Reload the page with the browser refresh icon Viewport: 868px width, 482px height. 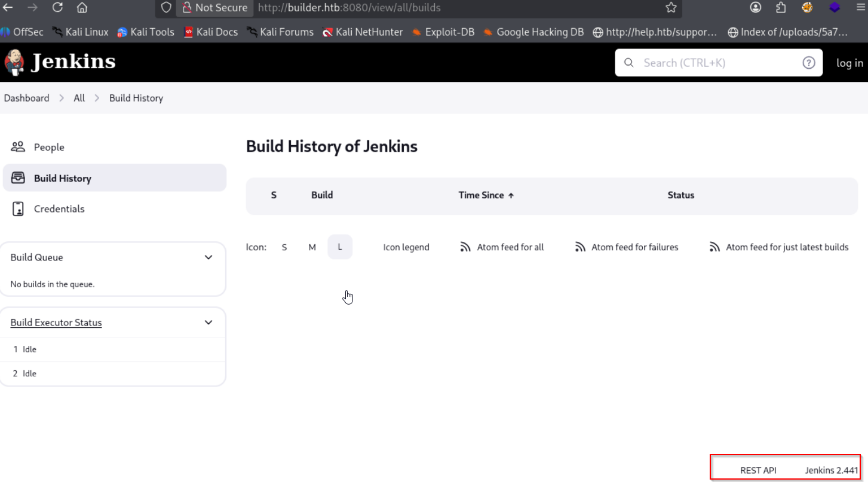point(57,8)
